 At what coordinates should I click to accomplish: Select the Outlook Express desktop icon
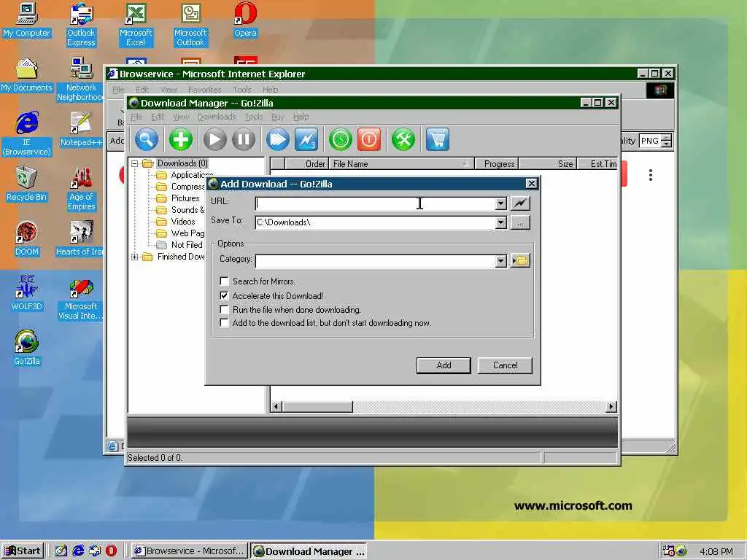point(81,25)
